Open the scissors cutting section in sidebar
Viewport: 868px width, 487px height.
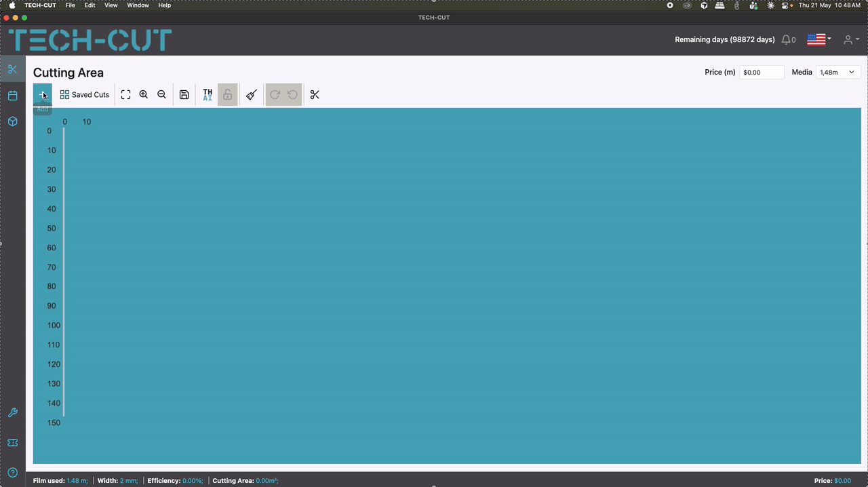coord(12,69)
